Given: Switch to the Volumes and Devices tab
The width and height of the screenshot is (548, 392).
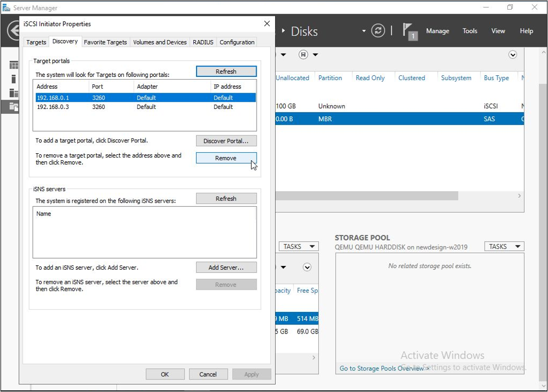Looking at the screenshot, I should [160, 42].
